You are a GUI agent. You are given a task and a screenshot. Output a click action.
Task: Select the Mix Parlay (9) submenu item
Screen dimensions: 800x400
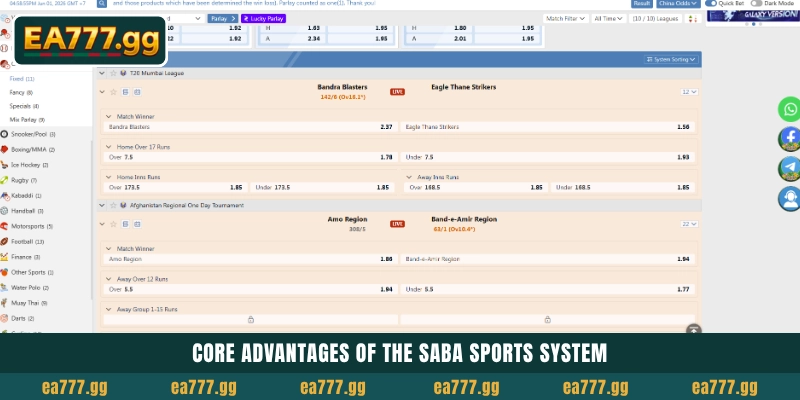(27, 119)
